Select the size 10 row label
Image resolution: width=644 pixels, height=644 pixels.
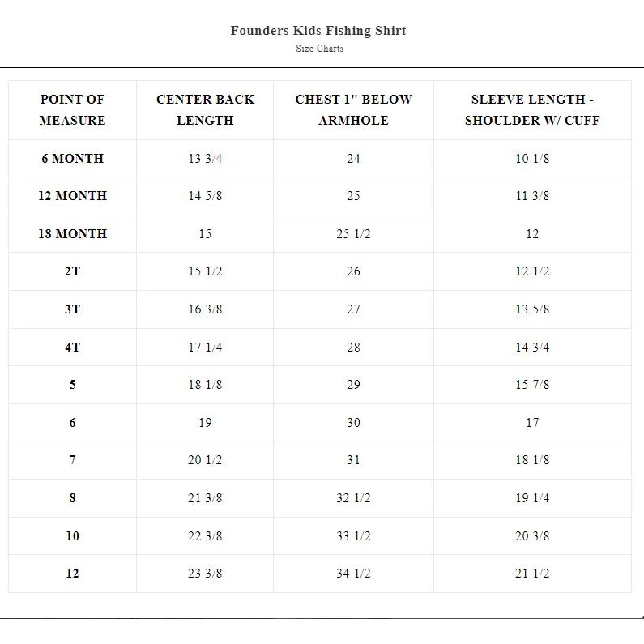click(x=72, y=535)
